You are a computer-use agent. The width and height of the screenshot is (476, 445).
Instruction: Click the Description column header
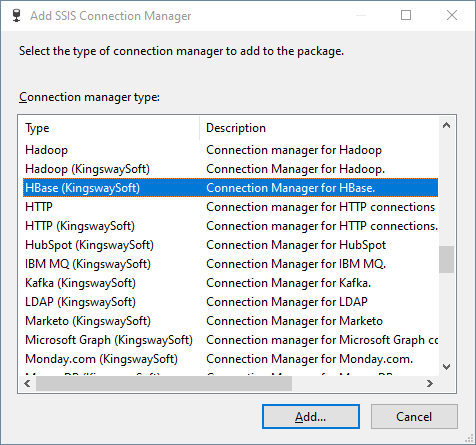tap(319, 128)
